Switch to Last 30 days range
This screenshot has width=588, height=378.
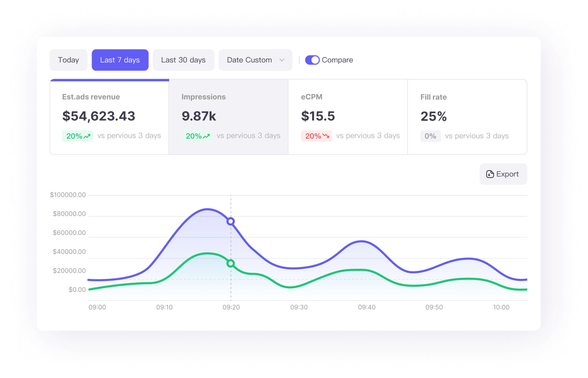click(183, 60)
